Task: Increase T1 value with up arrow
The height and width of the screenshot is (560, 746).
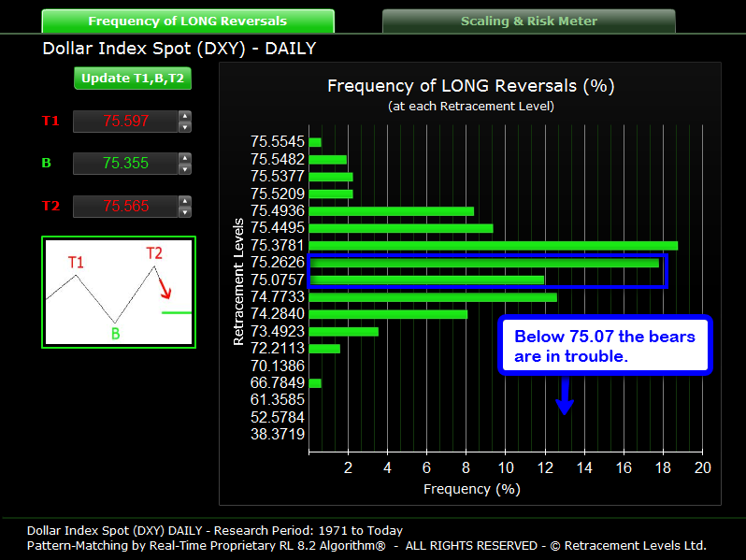Action: (x=185, y=116)
